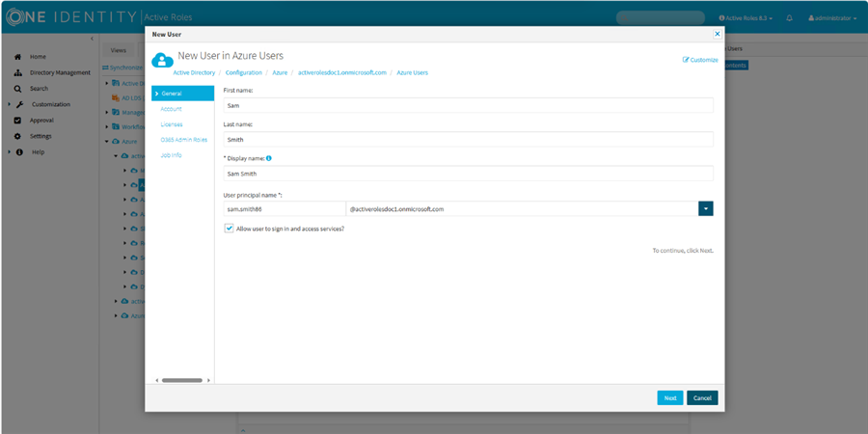Uncheck Allow user to sign in checkbox

230,228
